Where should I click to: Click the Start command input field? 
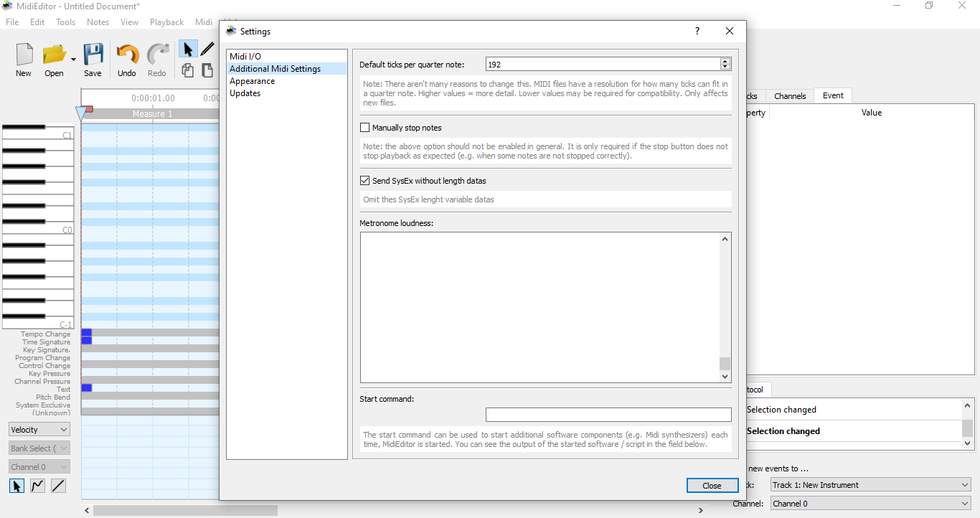[608, 415]
